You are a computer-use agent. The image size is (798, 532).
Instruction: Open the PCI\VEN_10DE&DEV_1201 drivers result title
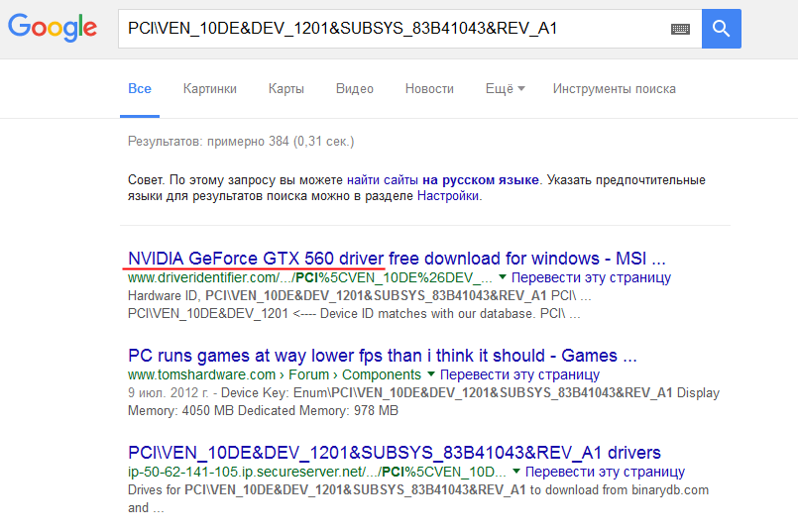(395, 453)
